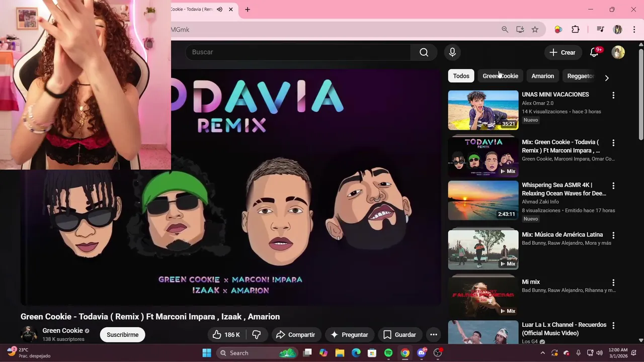The image size is (644, 362).
Task: Open the Mi mix thumbnail
Action: [483, 297]
